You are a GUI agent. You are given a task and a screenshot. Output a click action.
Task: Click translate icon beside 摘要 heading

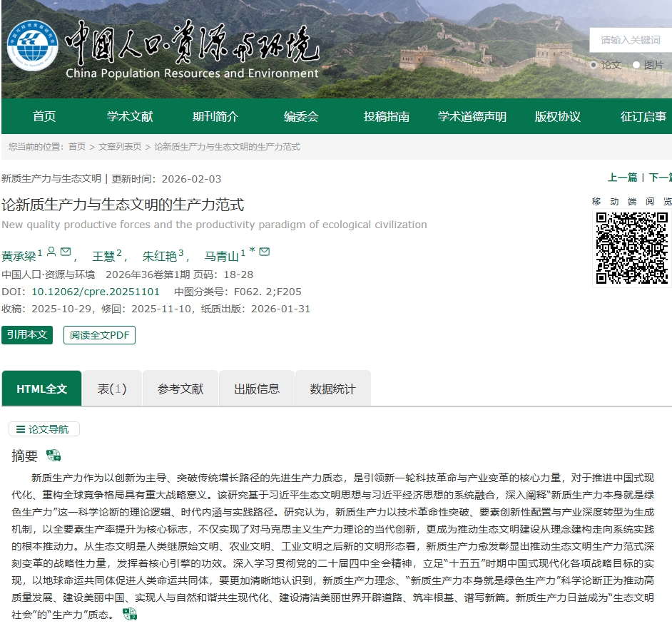(54, 456)
